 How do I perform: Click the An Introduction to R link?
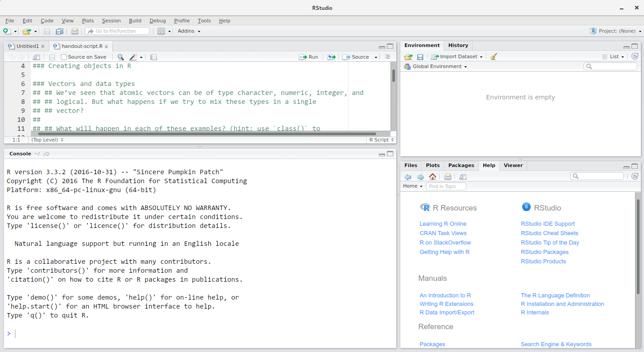tap(445, 295)
